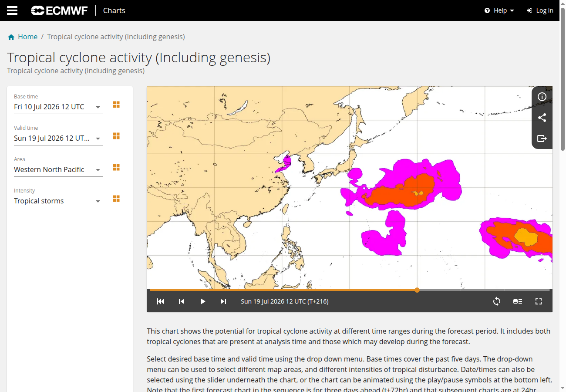
Task: Open the Area grid selector icon
Action: [x=116, y=167]
